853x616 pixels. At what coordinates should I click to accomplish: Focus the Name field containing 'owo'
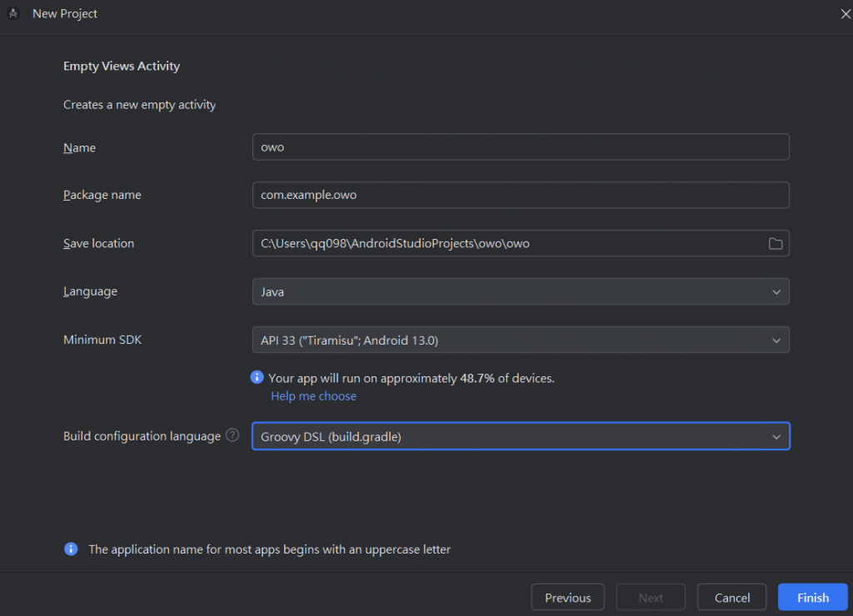point(521,147)
